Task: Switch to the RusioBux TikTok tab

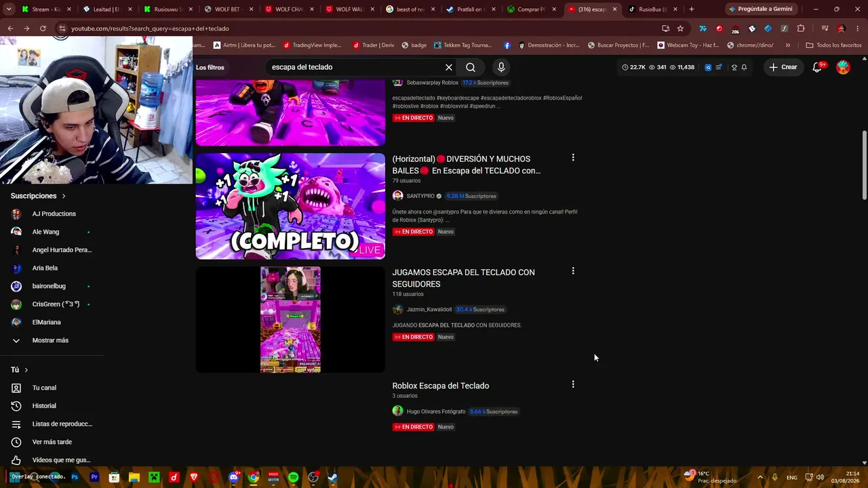Action: pyautogui.click(x=652, y=9)
